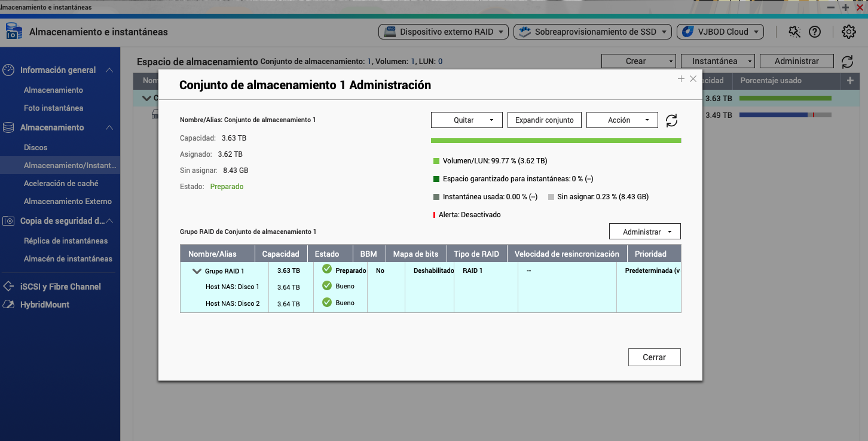Click the Expandir conjunto button
868x441 pixels.
[544, 120]
